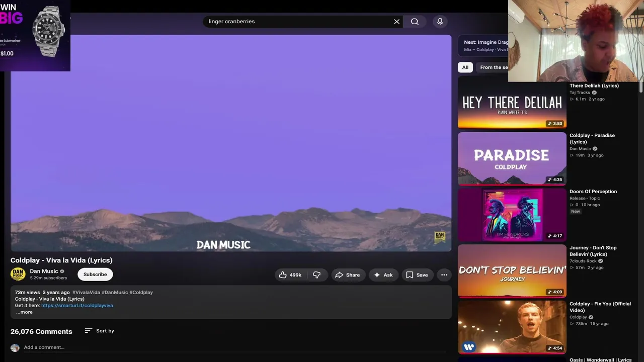Play the Coldplay Paradise thumbnail
This screenshot has height=362, width=644.
coord(512,159)
